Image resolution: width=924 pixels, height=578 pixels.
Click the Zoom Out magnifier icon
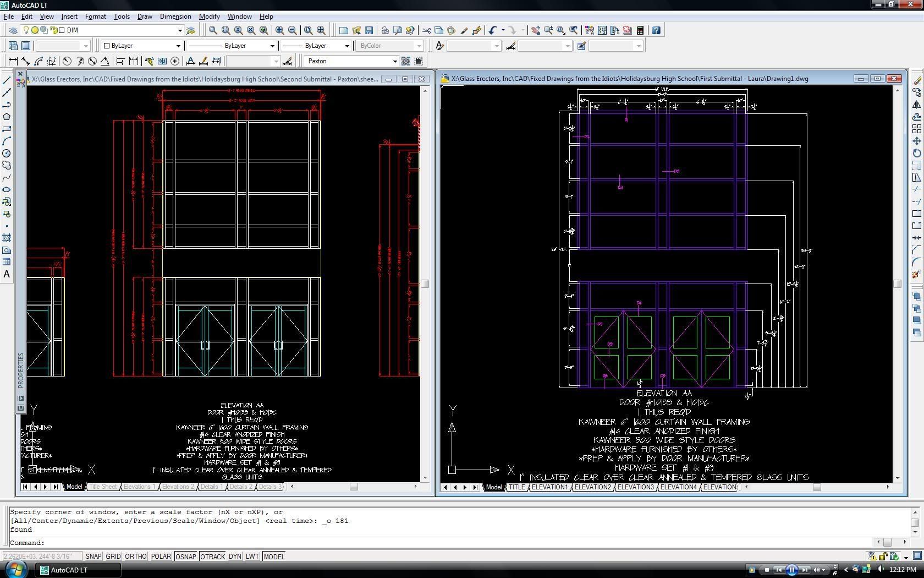[293, 30]
